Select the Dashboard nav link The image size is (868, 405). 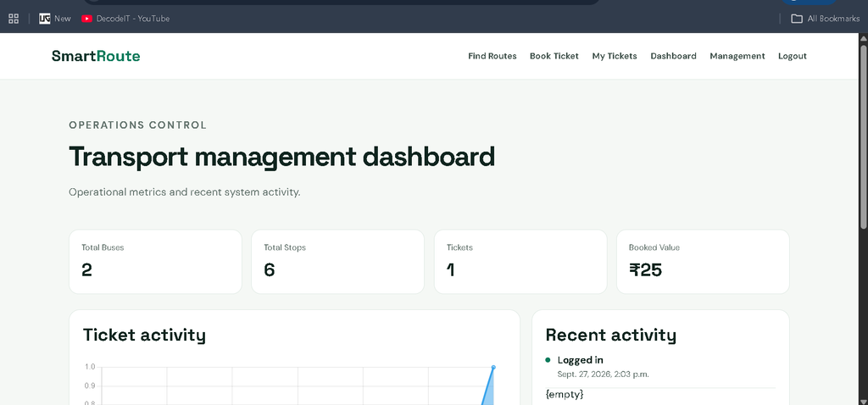pyautogui.click(x=673, y=56)
